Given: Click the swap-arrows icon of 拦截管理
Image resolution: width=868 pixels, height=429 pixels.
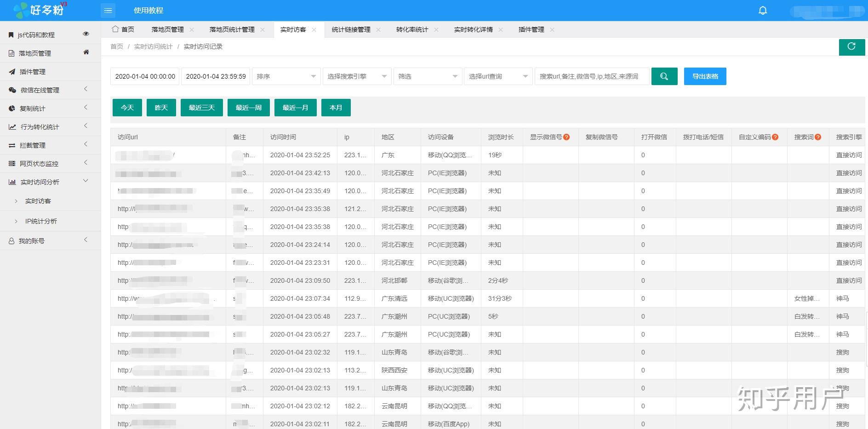Looking at the screenshot, I should 12,145.
